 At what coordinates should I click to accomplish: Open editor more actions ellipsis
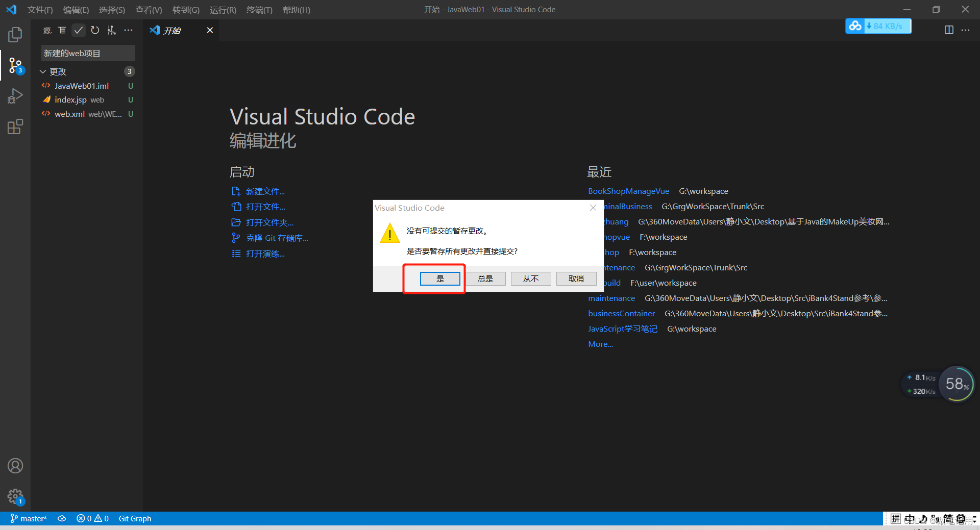pos(965,30)
